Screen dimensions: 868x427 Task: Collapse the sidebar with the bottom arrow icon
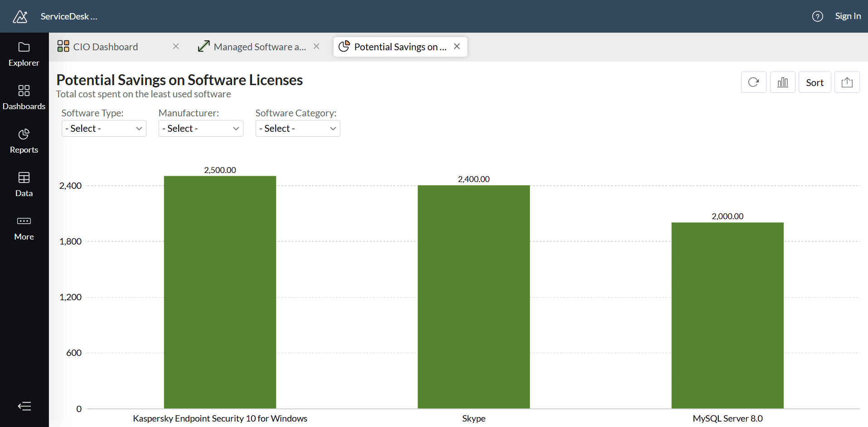coord(24,406)
